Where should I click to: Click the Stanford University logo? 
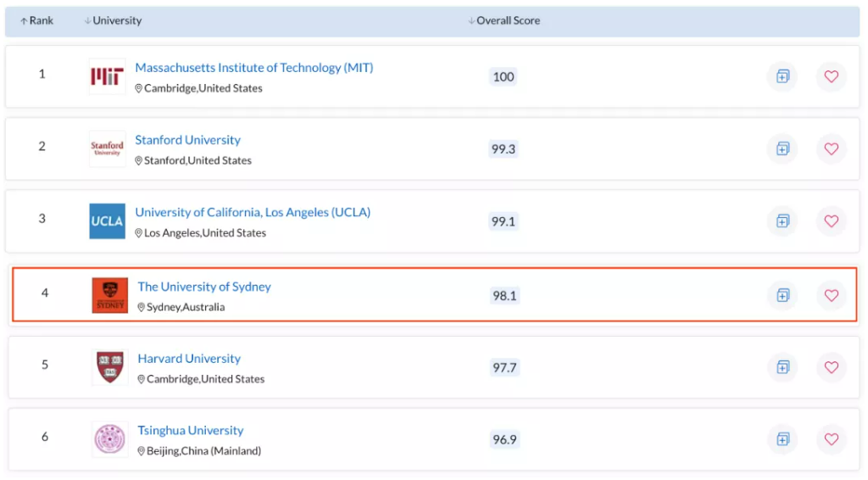click(108, 149)
